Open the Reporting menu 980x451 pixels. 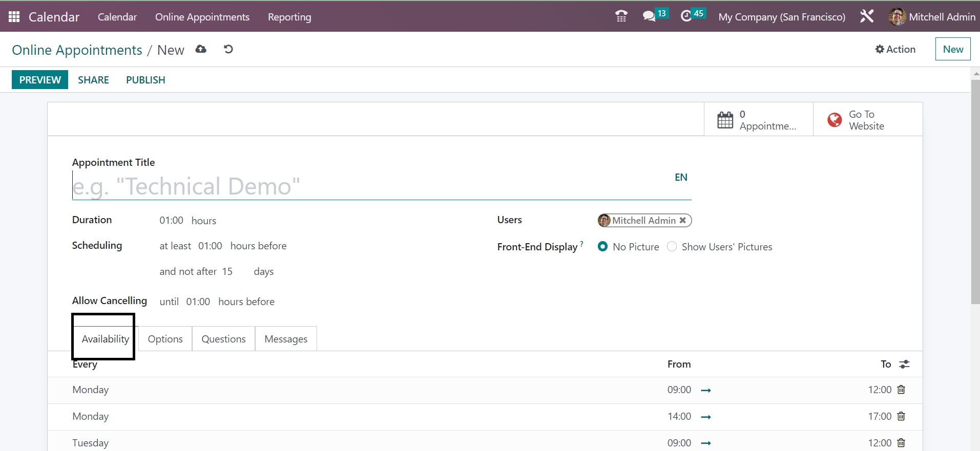coord(289,17)
